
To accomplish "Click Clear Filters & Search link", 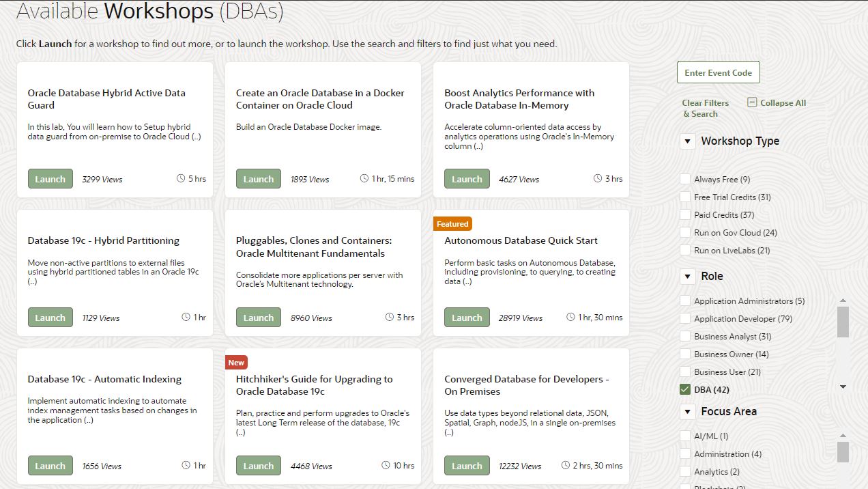I will 705,108.
